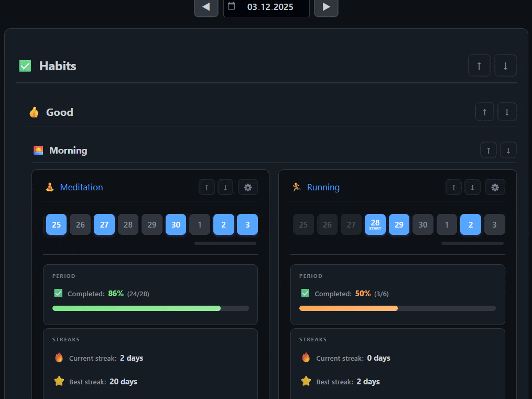Screen dimensions: 532x399
Task: Toggle Meditation day 1
Action: pos(200,224)
